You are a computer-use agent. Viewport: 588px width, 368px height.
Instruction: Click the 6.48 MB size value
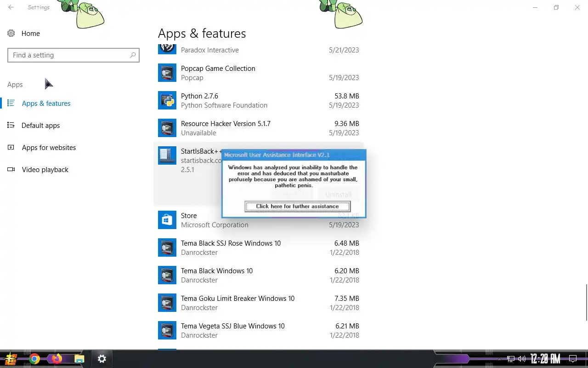pyautogui.click(x=347, y=243)
